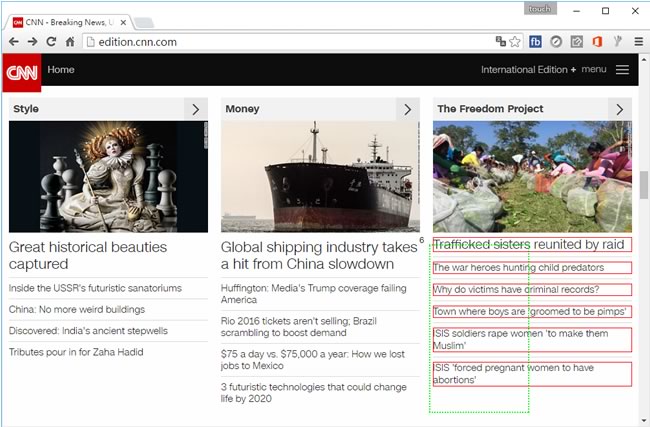Screen dimensions: 650x427
Task: Open the Office extension icon
Action: pos(597,42)
